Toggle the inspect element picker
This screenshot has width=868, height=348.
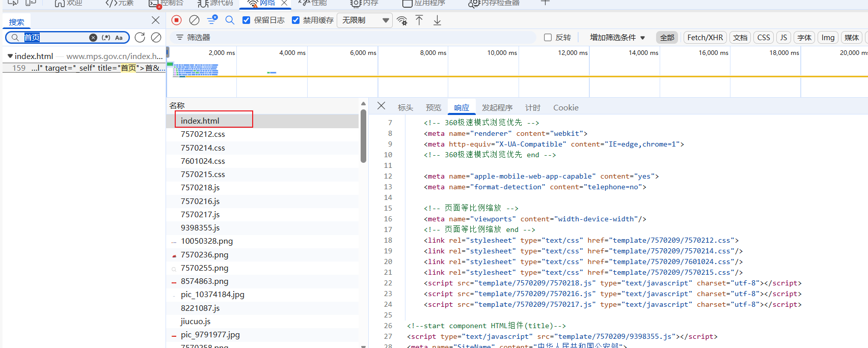click(x=13, y=3)
